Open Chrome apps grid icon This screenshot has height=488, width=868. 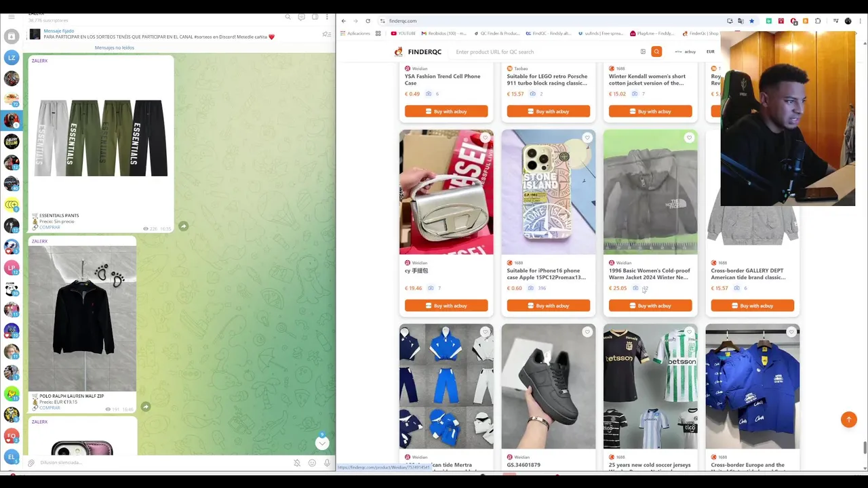(x=378, y=33)
